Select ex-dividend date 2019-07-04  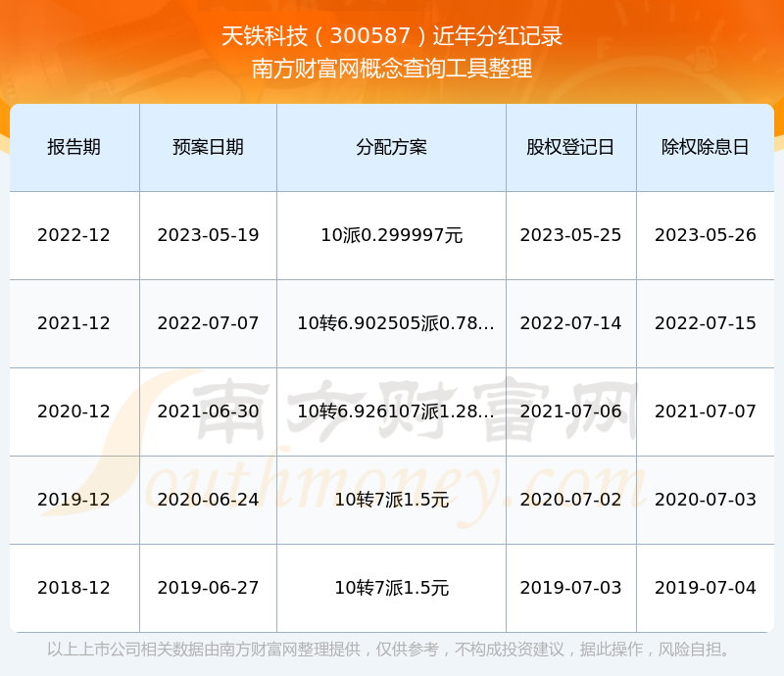(x=705, y=587)
